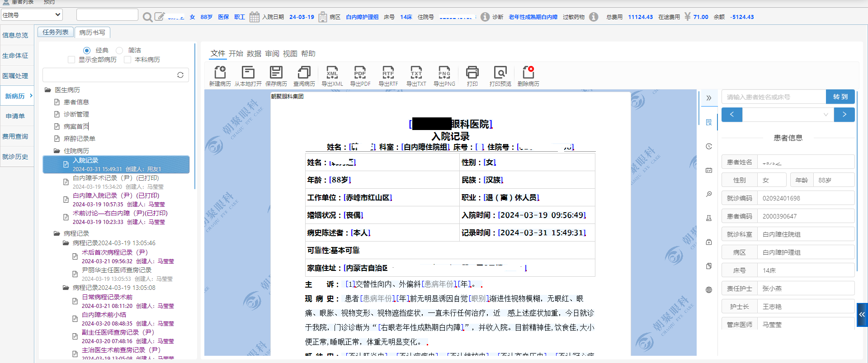
Task: Switch to the 病历书写 tab
Action: pyautogui.click(x=92, y=33)
